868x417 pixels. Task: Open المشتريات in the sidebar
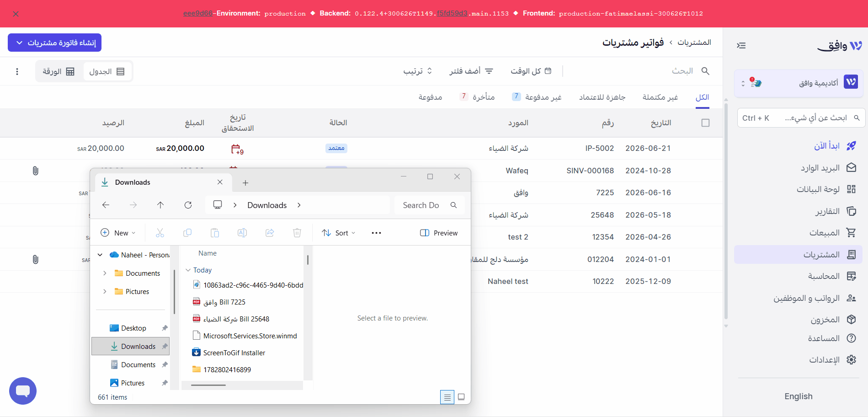(x=798, y=255)
